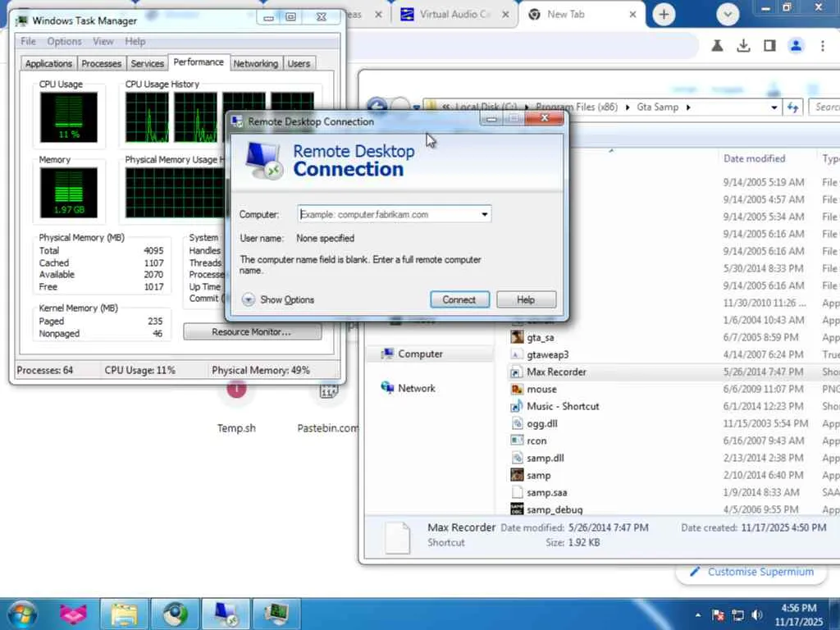Switch to the Processes tab
The width and height of the screenshot is (840, 630).
click(101, 64)
